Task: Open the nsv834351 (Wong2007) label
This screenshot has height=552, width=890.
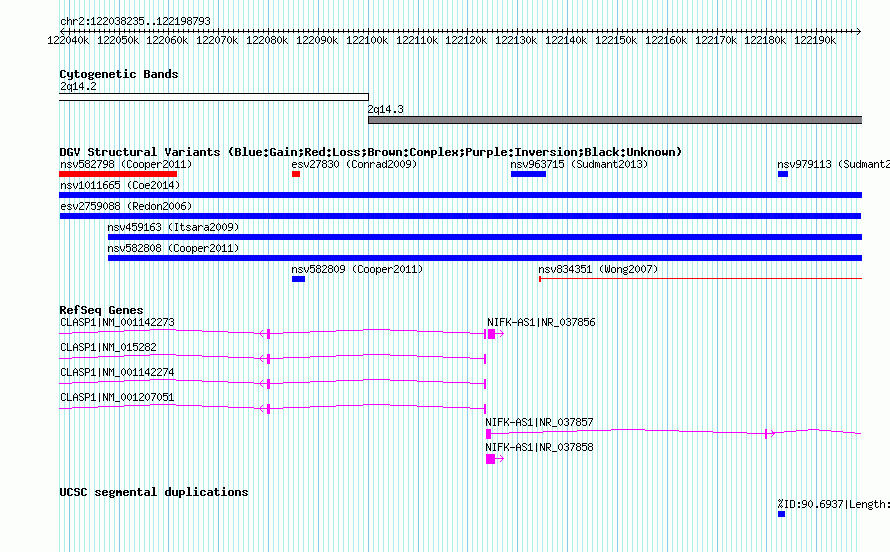Action: coord(598,269)
